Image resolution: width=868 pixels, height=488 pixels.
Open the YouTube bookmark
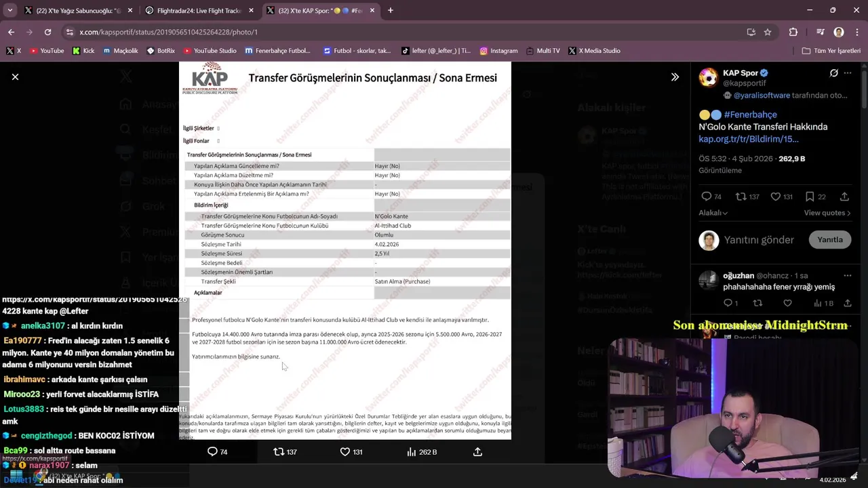coord(46,51)
